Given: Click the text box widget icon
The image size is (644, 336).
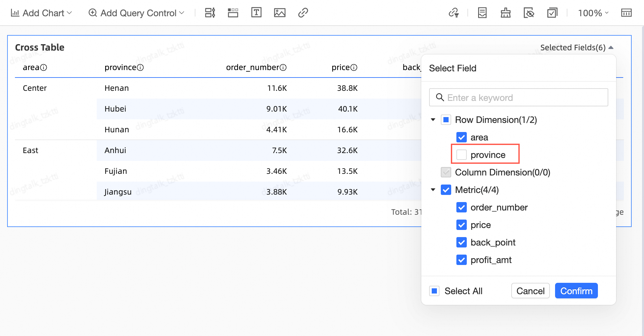Looking at the screenshot, I should 256,13.
